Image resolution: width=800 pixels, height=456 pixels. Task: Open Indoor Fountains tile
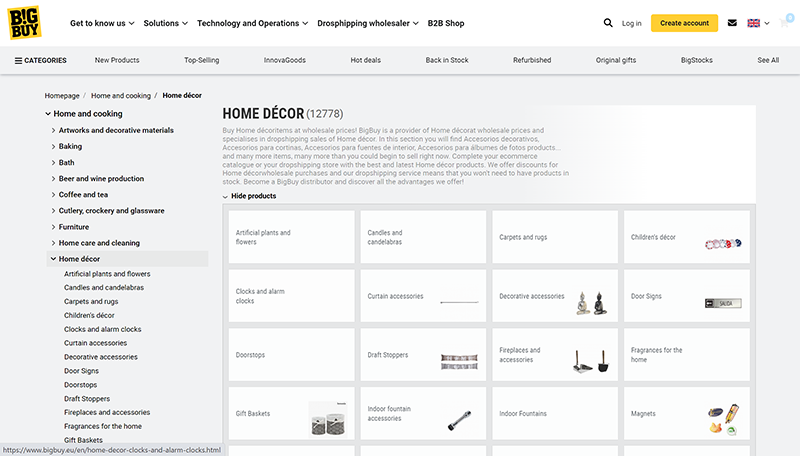click(555, 413)
